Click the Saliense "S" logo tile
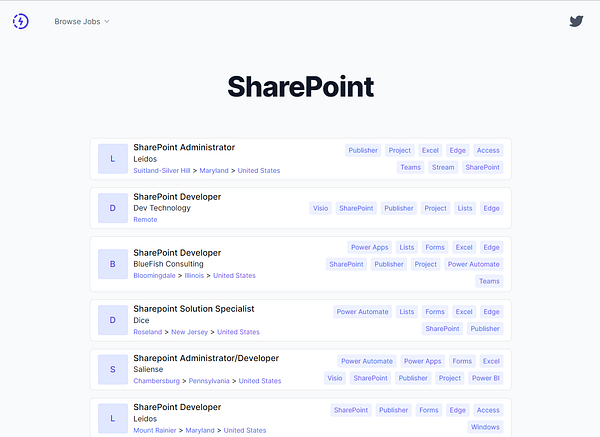 (113, 369)
